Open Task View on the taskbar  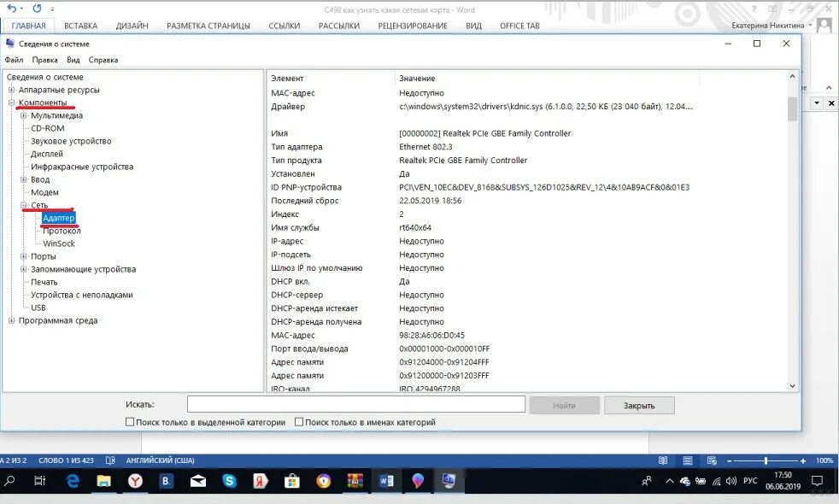(x=39, y=480)
